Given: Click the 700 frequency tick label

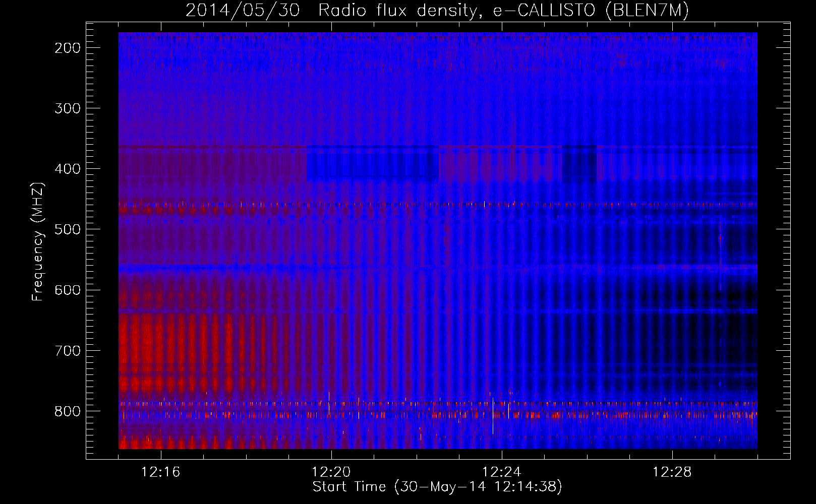Looking at the screenshot, I should point(68,351).
